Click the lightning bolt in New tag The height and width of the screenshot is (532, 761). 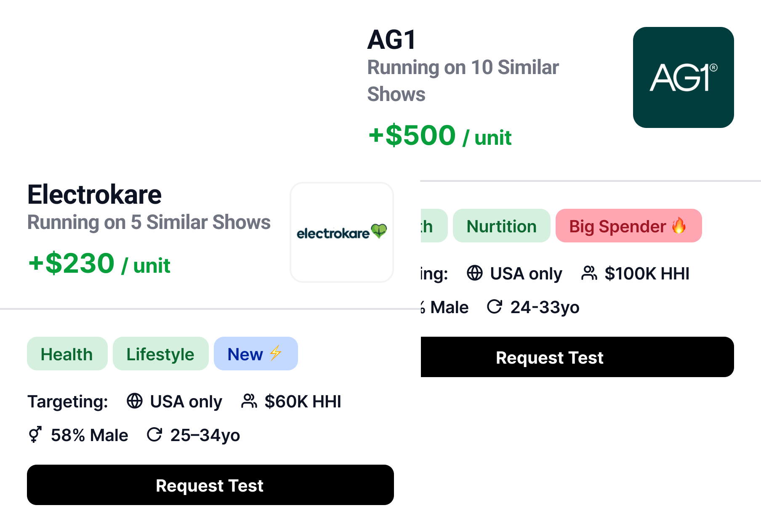[276, 354]
